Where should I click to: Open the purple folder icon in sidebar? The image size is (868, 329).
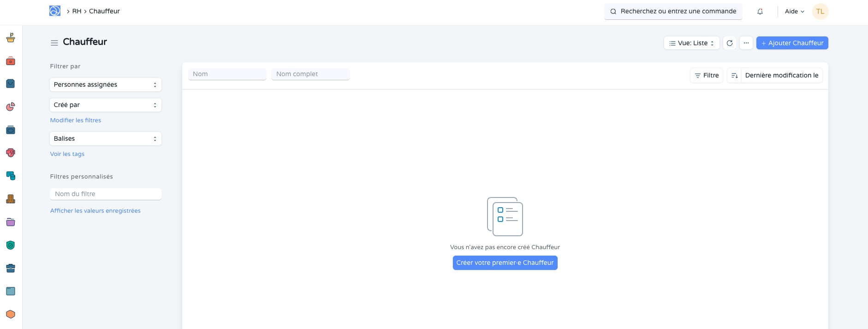pyautogui.click(x=11, y=222)
